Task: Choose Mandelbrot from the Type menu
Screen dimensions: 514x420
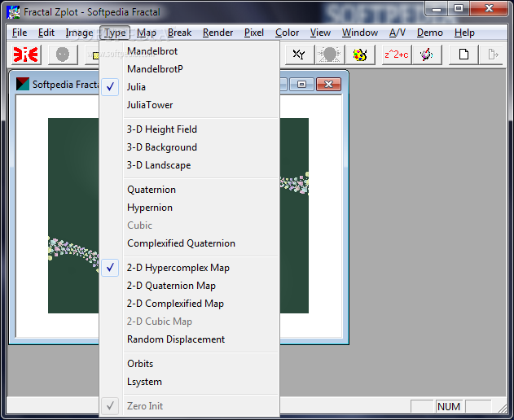Action: pyautogui.click(x=190, y=51)
